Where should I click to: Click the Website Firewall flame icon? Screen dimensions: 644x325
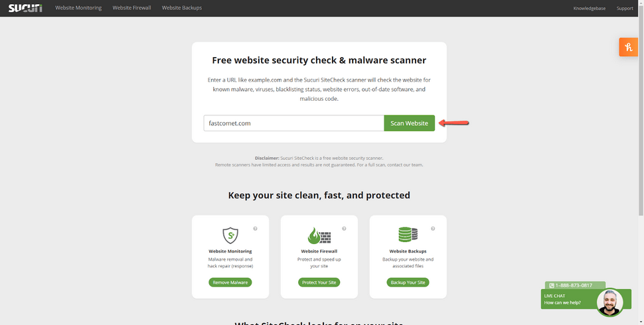pos(319,235)
